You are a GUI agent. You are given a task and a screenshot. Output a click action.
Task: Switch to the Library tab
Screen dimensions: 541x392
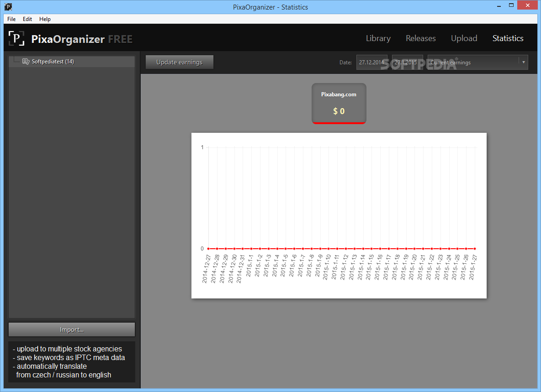coord(378,38)
